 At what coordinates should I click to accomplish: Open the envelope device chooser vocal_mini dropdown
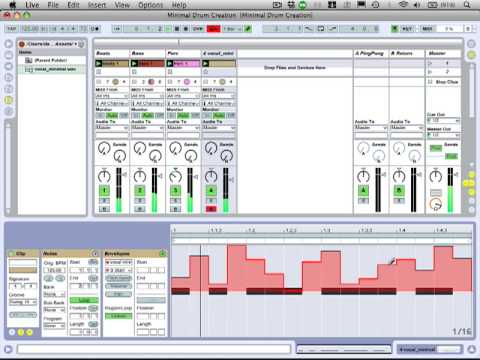tap(119, 262)
